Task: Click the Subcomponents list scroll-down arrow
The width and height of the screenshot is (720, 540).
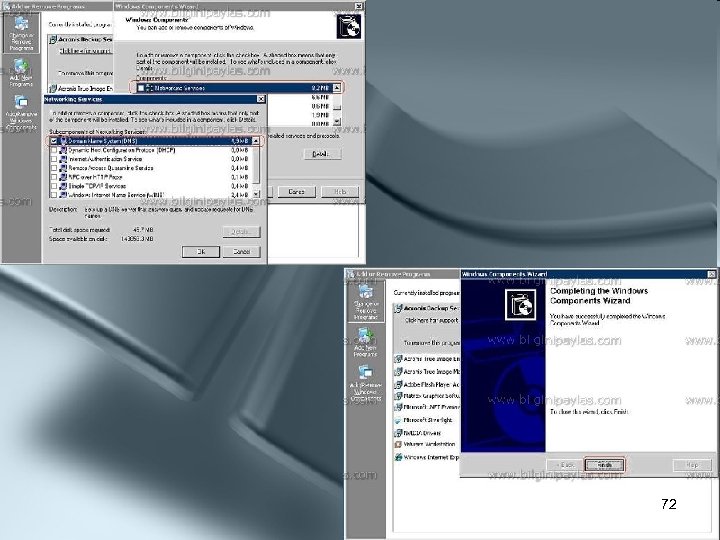Action: [x=256, y=195]
